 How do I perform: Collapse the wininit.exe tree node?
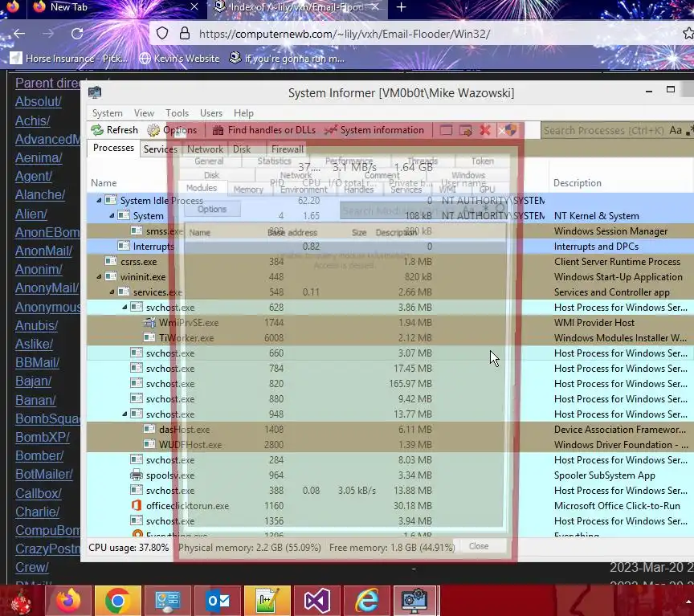[x=99, y=276]
